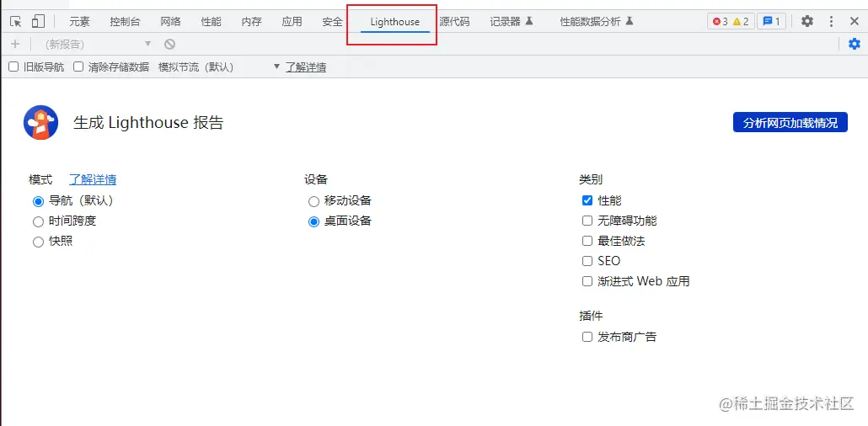The width and height of the screenshot is (868, 426).
Task: Switch to the 源代码 tab
Action: tap(454, 22)
